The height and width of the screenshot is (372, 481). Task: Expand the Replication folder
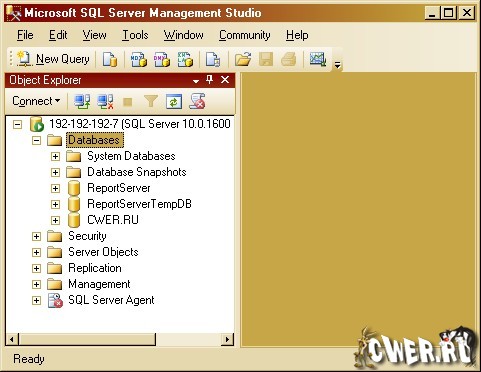tap(36, 268)
